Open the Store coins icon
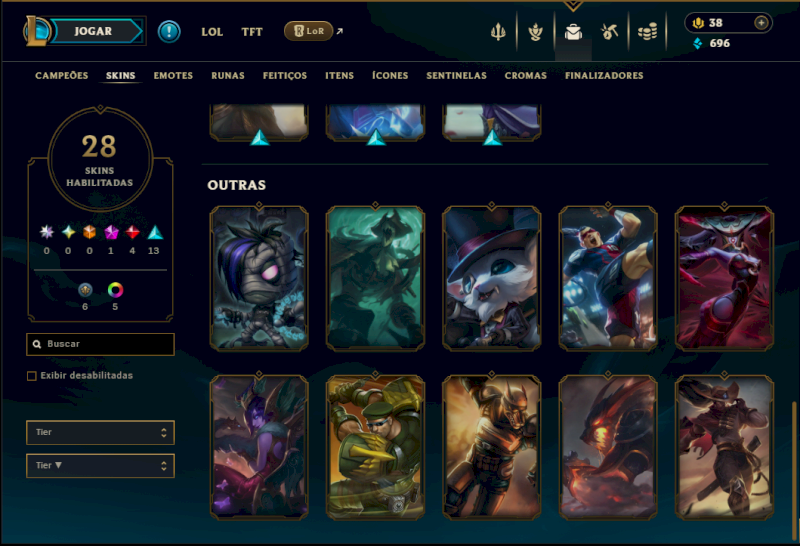Viewport: 800px width, 546px height. coord(647,32)
